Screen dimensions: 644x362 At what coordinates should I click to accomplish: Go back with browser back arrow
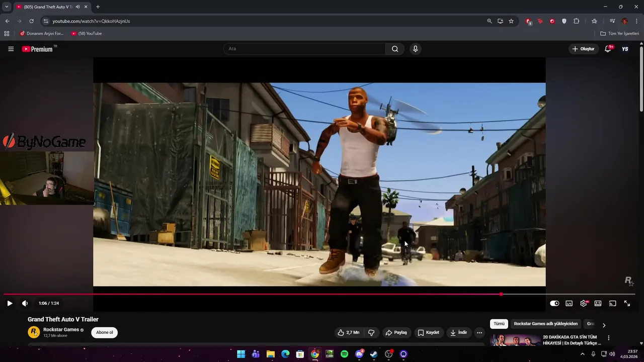pos(7,21)
